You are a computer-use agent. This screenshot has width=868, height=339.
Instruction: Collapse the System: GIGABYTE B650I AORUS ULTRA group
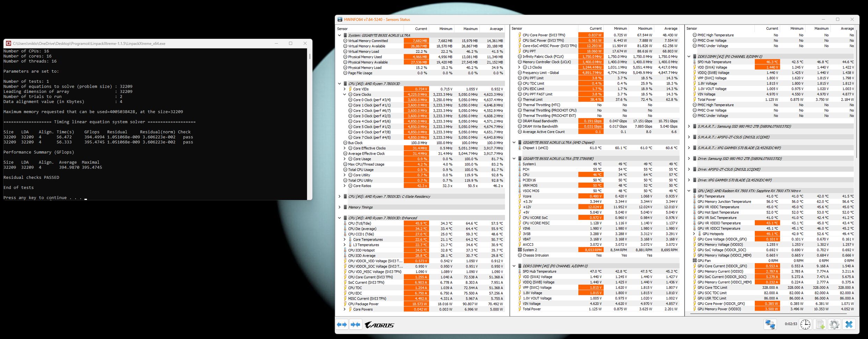click(x=339, y=35)
